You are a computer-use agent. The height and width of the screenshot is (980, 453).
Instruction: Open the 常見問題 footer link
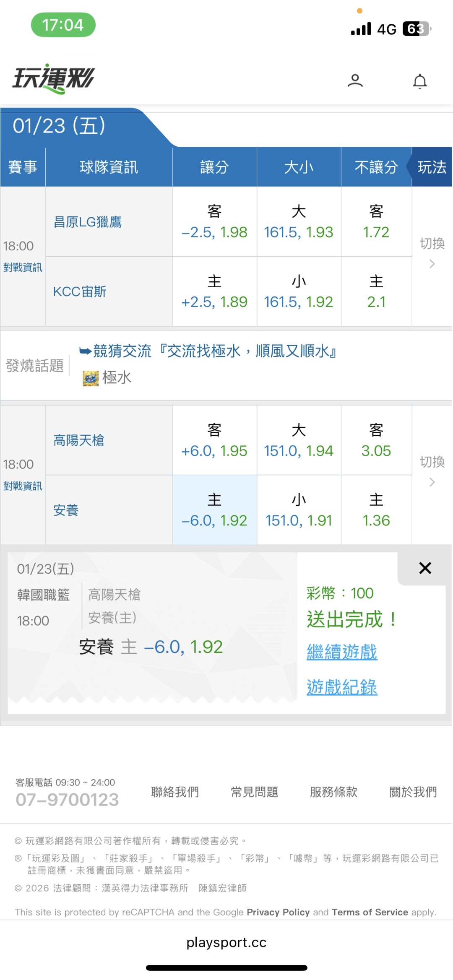tap(255, 792)
